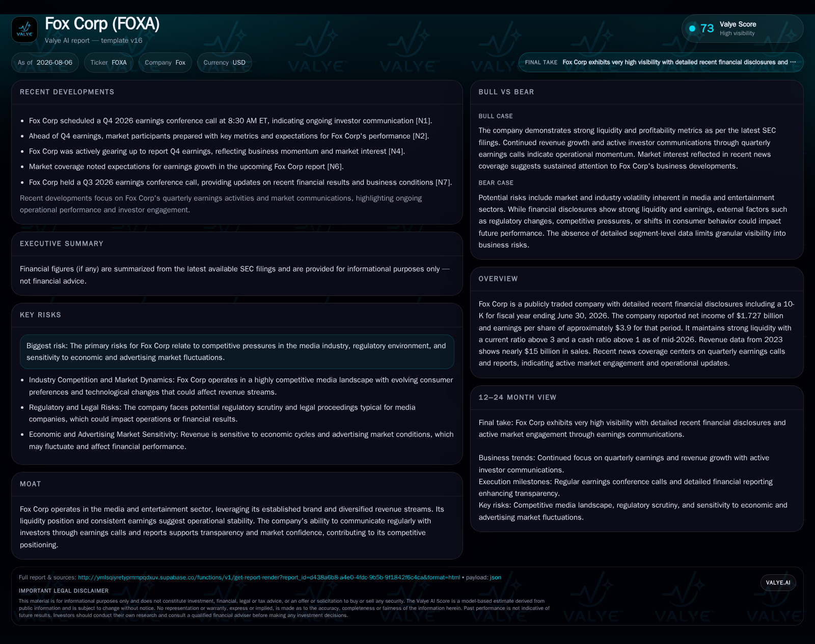The height and width of the screenshot is (644, 815).
Task: Click the bullet citing source [N6]
Action: point(186,166)
